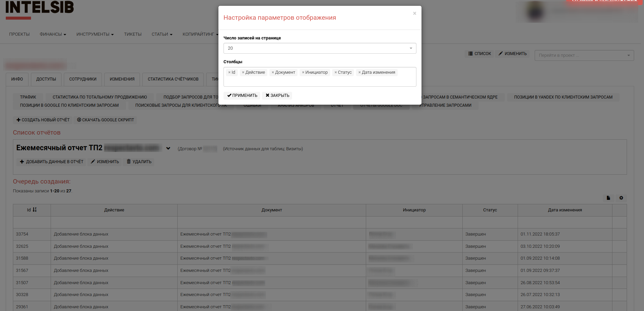Remove the Действие column tag

tap(243, 72)
